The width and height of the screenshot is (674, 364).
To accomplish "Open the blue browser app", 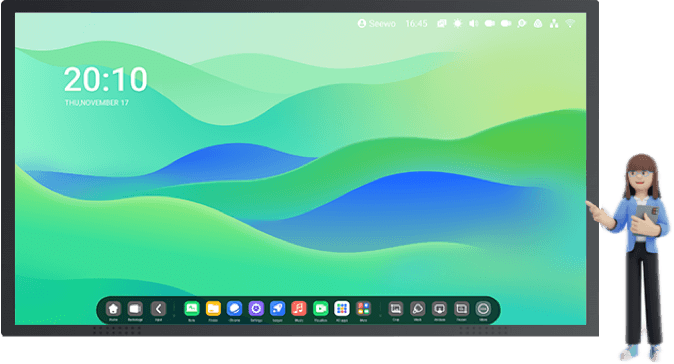I will [235, 309].
